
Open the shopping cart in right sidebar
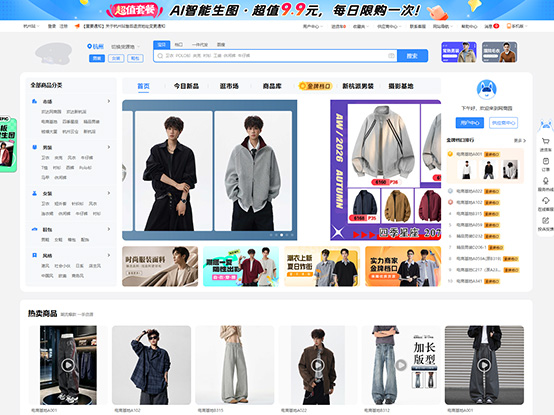click(x=546, y=141)
